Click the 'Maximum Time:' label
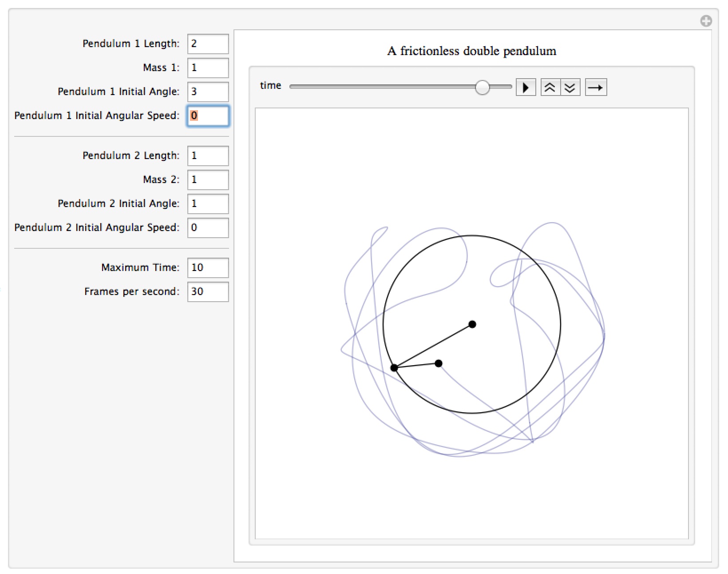The height and width of the screenshot is (574, 728). click(x=140, y=267)
